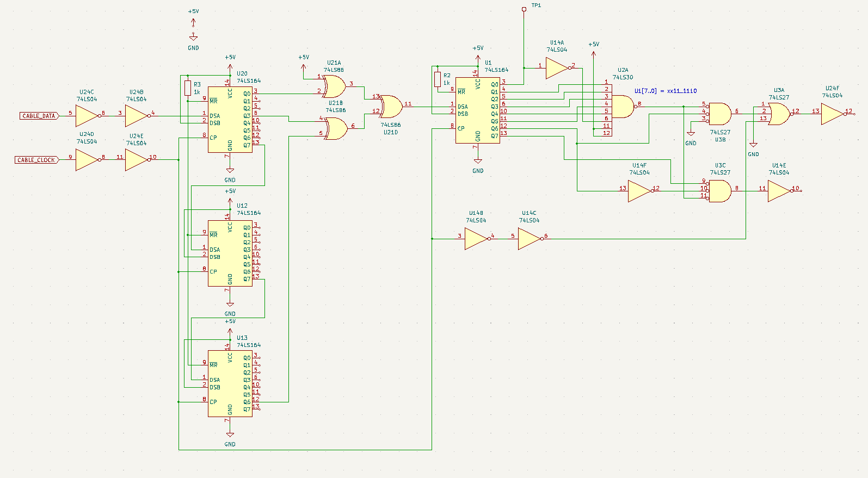Select the U24C inverter symbol
The width and height of the screenshot is (868, 478).
[86, 116]
